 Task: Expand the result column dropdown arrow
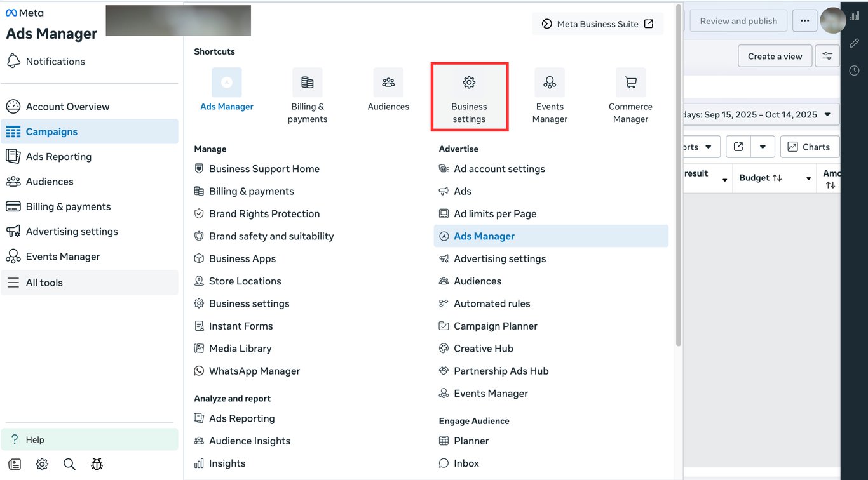[x=725, y=180]
